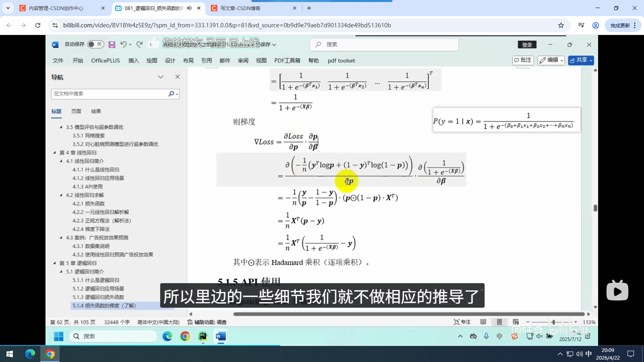Screen dimensions: 644x362
Task: Collapse the 4.3 案例 heading
Action: (x=61, y=238)
